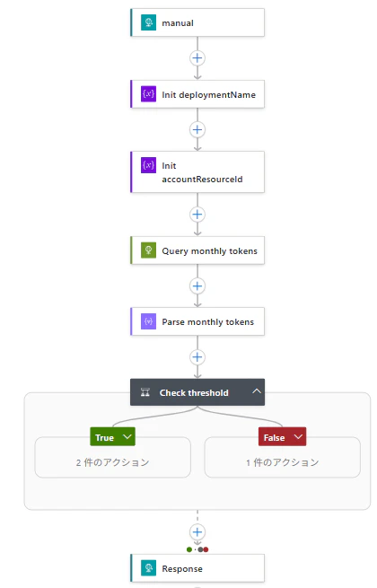This screenshot has height=588, width=377.
Task: Expand the True branch chevron
Action: tap(127, 437)
